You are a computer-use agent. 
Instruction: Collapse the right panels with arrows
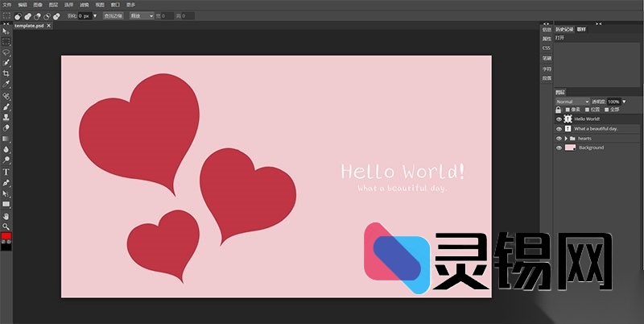[x=598, y=24]
